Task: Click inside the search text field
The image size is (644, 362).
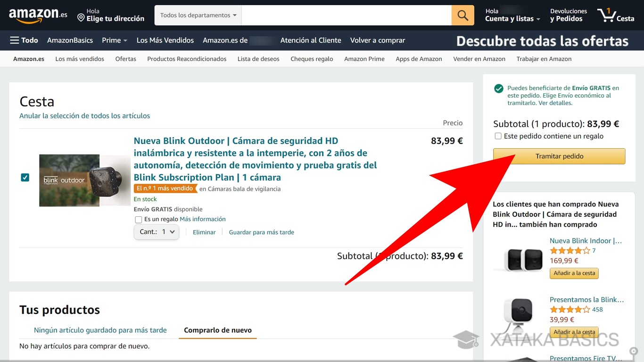Action: pyautogui.click(x=347, y=16)
